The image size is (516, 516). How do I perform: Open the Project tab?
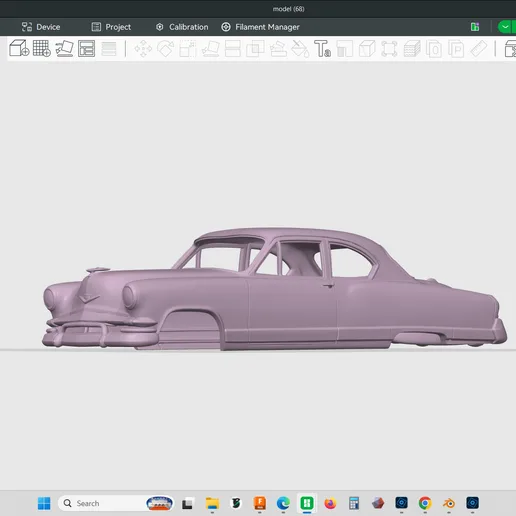tap(111, 27)
